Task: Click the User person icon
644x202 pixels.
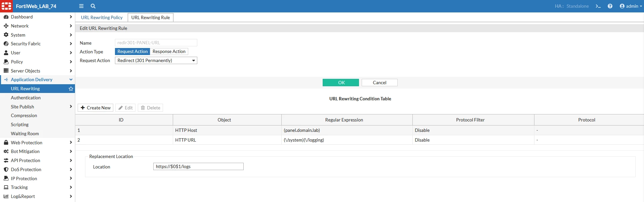Action: coord(6,53)
